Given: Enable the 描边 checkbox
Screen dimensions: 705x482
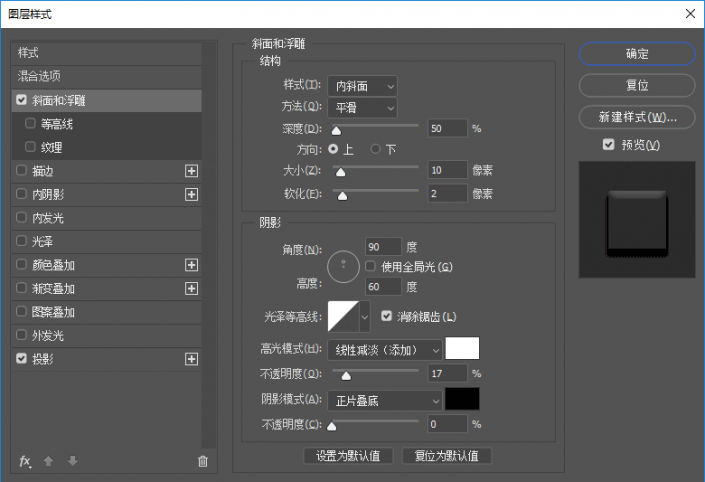Looking at the screenshot, I should (x=21, y=170).
